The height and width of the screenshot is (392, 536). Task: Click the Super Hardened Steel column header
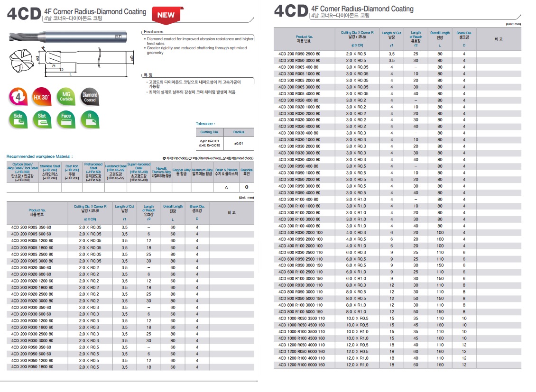(139, 172)
